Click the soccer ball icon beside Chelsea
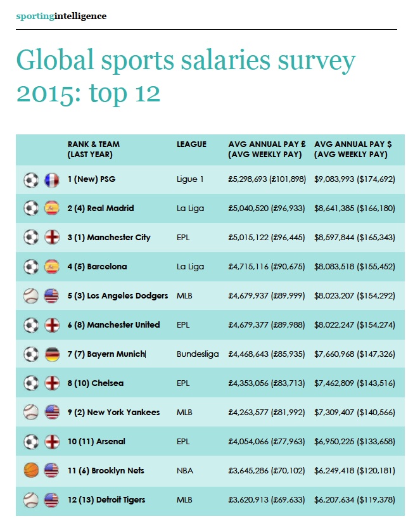The width and height of the screenshot is (420, 526). point(31,383)
